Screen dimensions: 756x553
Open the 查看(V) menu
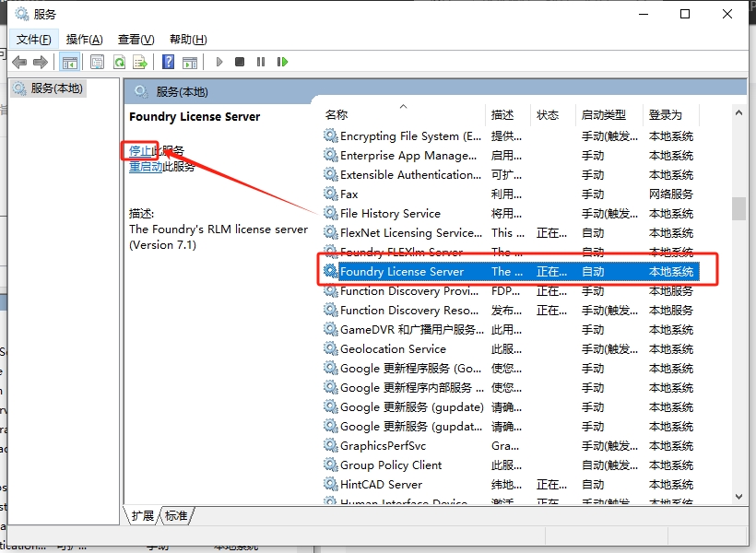(136, 39)
